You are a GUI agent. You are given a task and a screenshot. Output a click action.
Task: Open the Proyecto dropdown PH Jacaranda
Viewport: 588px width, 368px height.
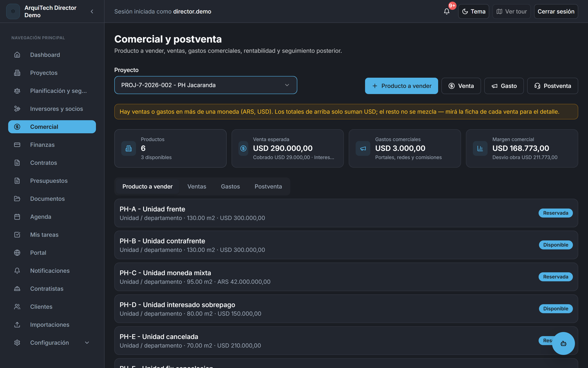(x=206, y=85)
